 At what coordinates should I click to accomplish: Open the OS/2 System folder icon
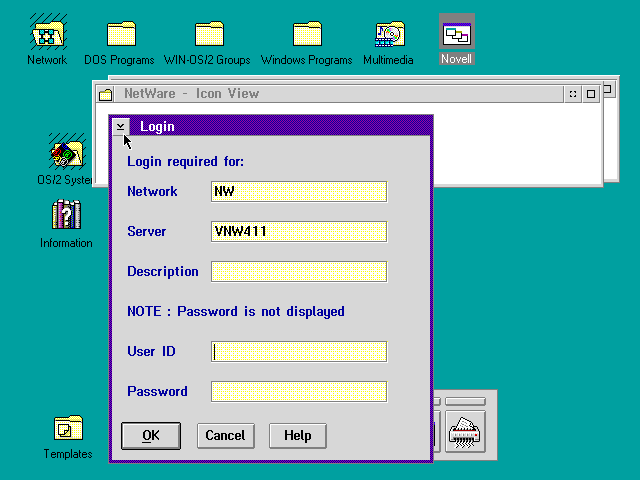(x=67, y=153)
